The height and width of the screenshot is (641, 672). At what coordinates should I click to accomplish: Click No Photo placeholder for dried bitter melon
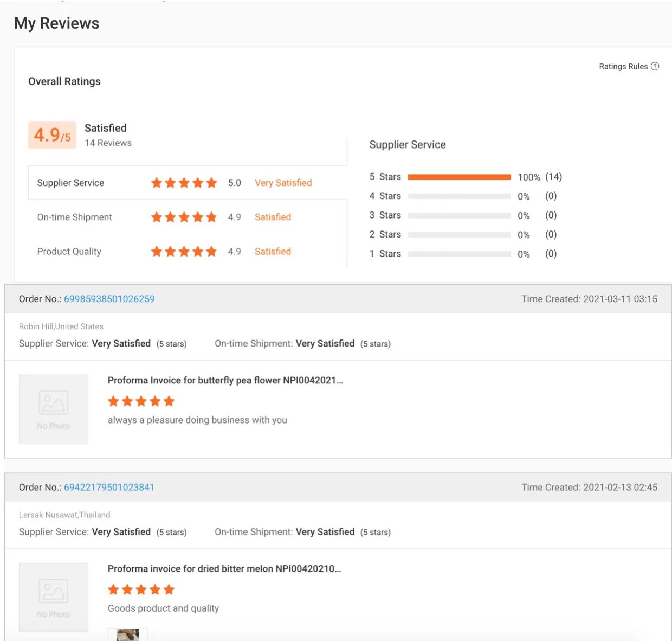54,597
